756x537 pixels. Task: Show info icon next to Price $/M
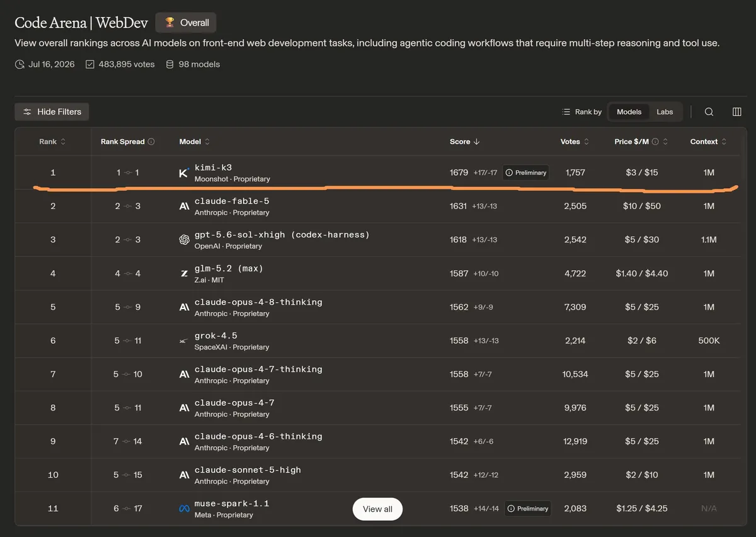click(655, 142)
